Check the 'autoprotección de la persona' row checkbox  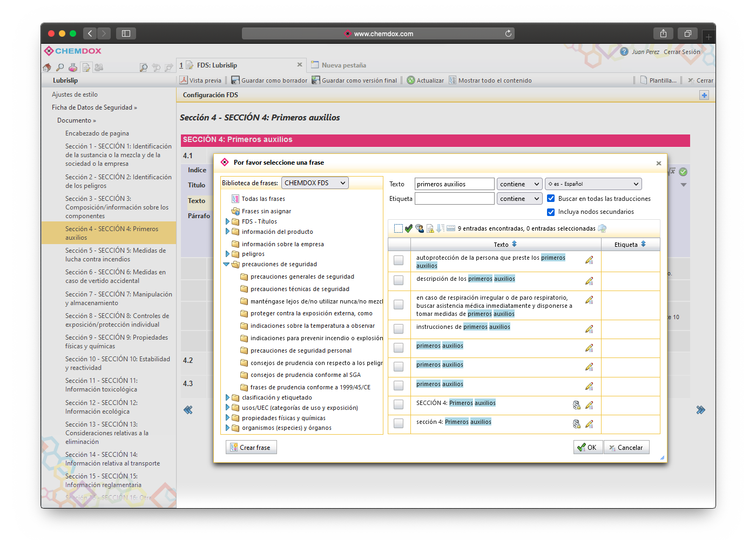[x=399, y=260]
